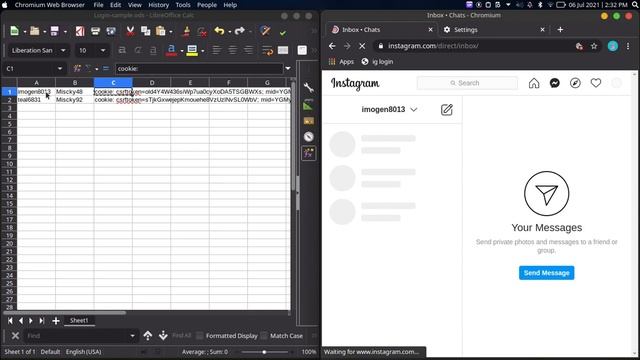Redo the action in Calc toolbar
This screenshot has width=640, height=360.
240,31
